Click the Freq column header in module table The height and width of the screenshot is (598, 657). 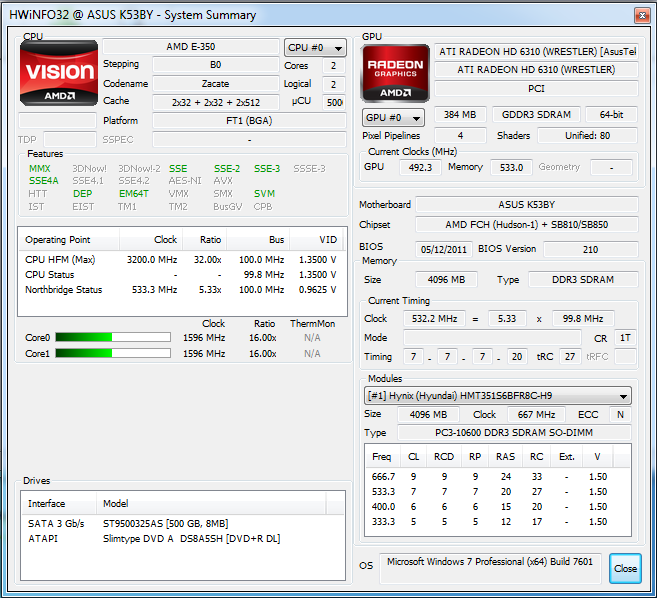click(x=383, y=456)
